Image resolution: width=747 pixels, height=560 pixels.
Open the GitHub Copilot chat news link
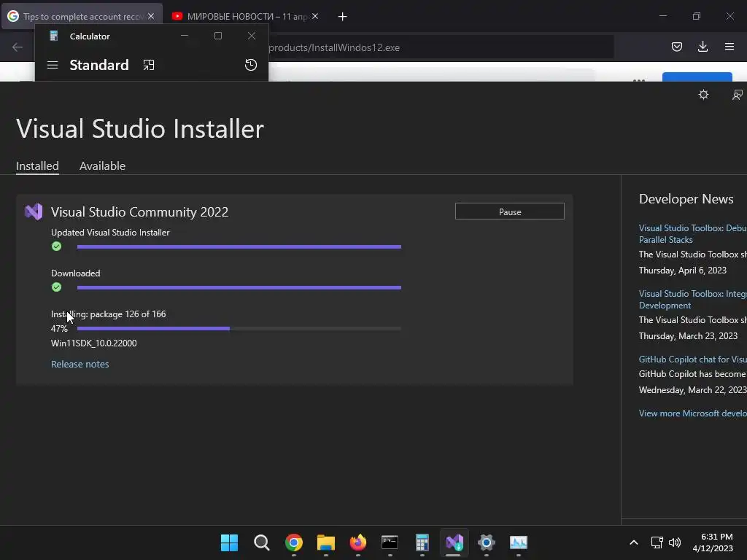(x=693, y=359)
